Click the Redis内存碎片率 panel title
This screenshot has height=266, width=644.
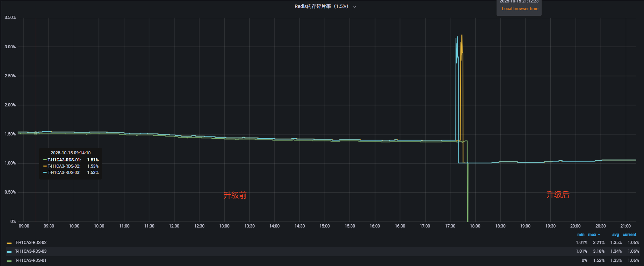coord(321,6)
